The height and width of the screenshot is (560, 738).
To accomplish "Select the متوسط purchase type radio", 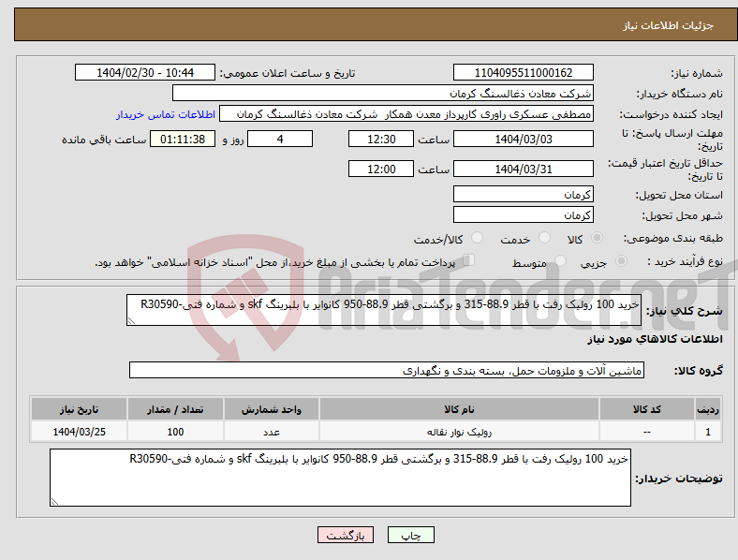I will click(x=560, y=261).
